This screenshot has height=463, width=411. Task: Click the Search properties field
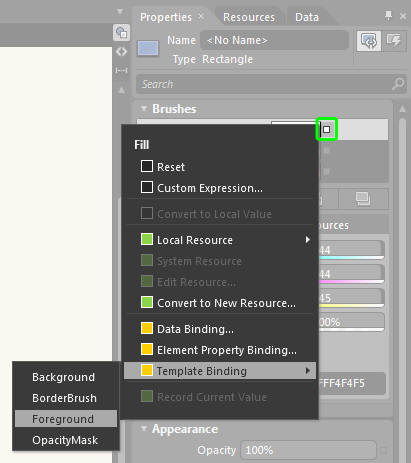coord(271,84)
